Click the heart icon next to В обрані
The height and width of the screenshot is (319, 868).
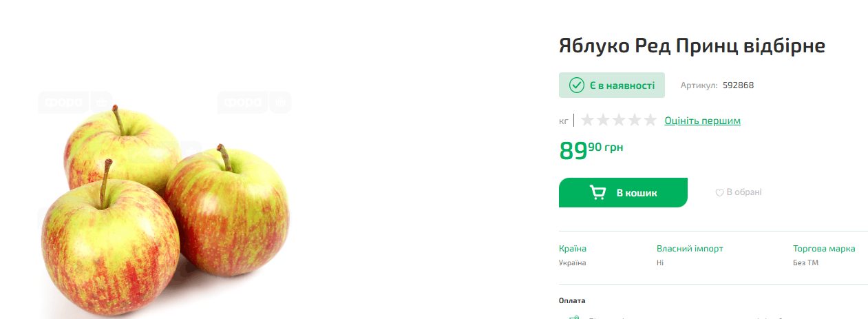click(x=719, y=193)
